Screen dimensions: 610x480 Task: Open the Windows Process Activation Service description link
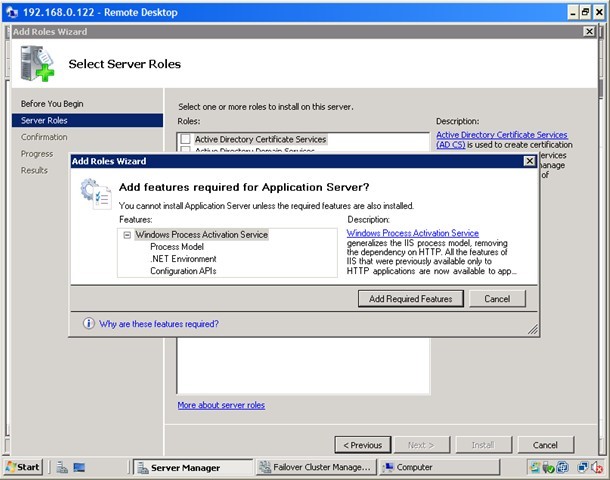412,233
